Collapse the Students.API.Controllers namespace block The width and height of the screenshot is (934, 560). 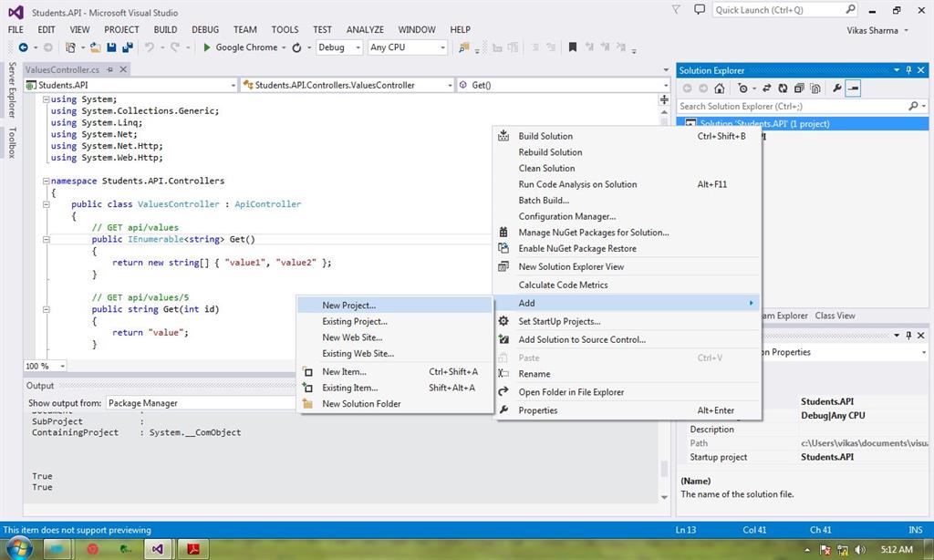point(46,181)
